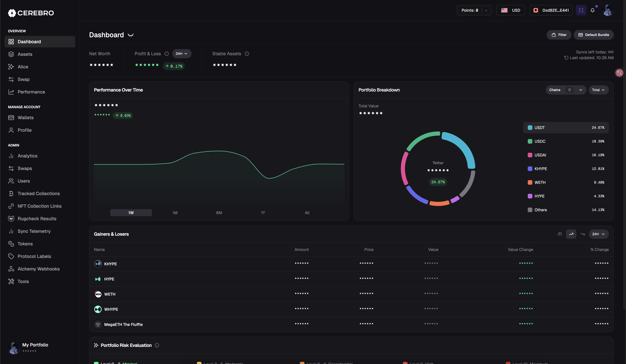
Task: Open Rugcheck Results from the sidebar
Action: click(x=37, y=219)
